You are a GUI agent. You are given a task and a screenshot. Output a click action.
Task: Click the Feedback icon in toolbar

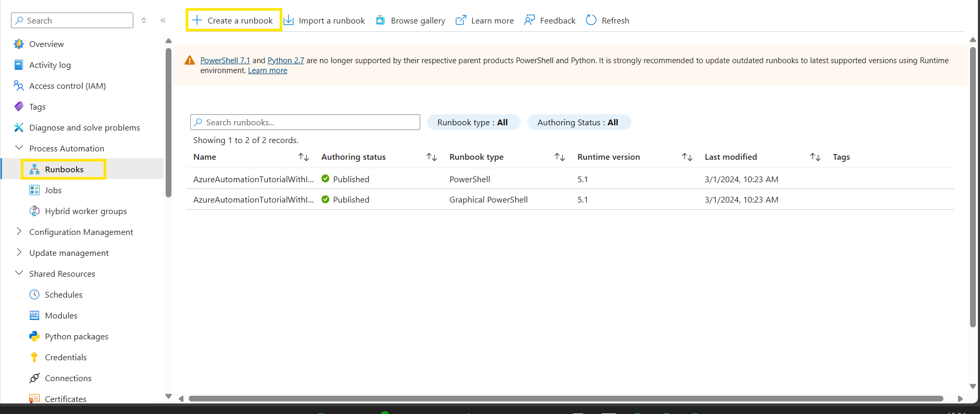tap(529, 20)
